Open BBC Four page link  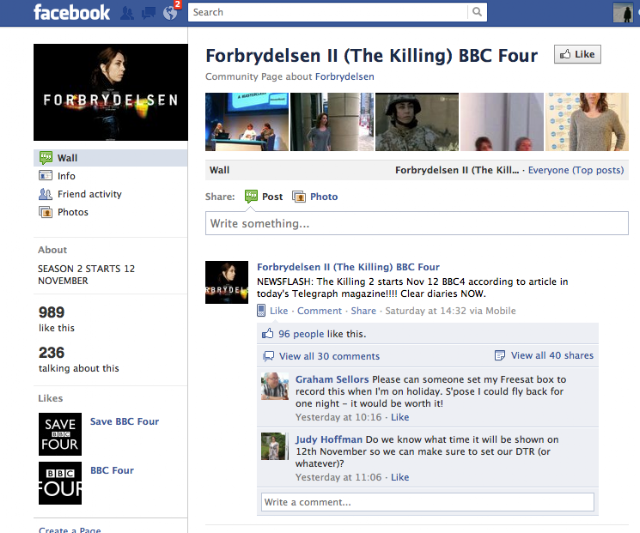112,470
